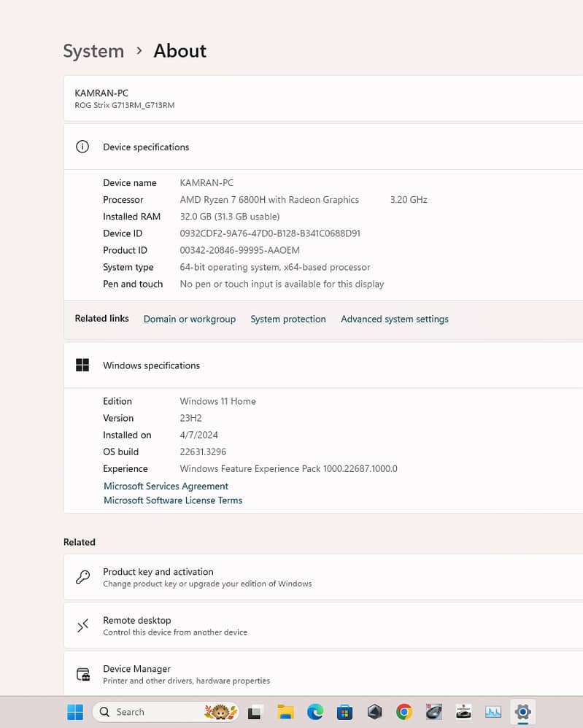
Task: Go back to System in the breadcrumb
Action: 93,51
